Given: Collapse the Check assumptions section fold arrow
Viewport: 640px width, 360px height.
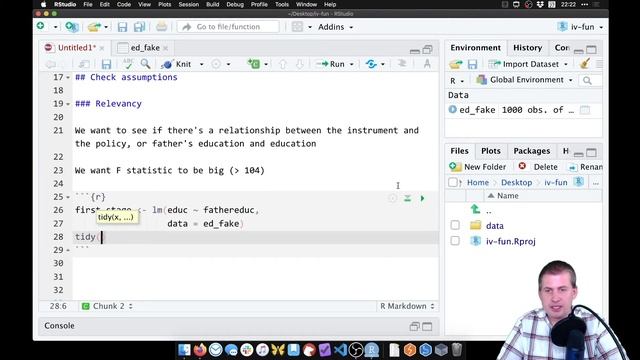Looking at the screenshot, I should (x=68, y=77).
